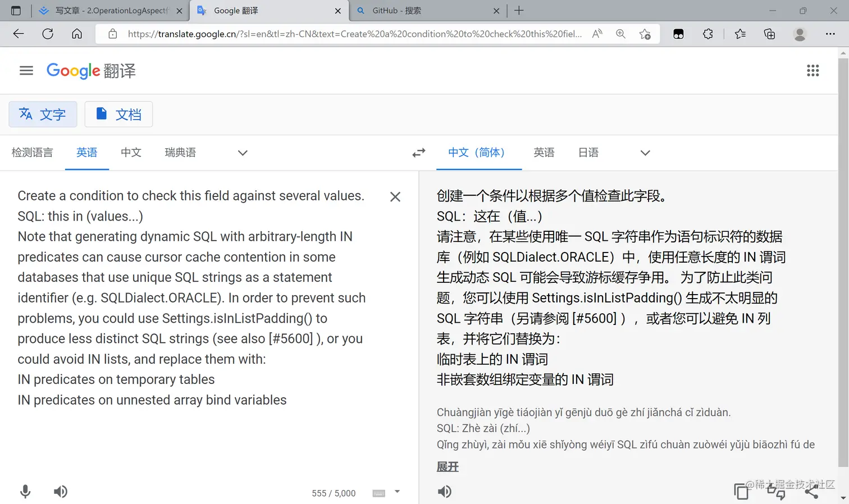Copy the translation to clipboard
The height and width of the screenshot is (504, 849).
pos(741,492)
